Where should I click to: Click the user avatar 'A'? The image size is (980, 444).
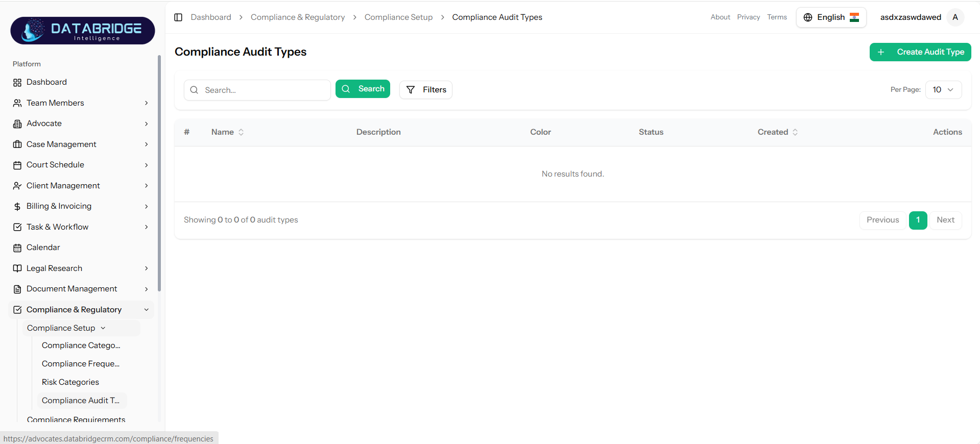tap(955, 17)
